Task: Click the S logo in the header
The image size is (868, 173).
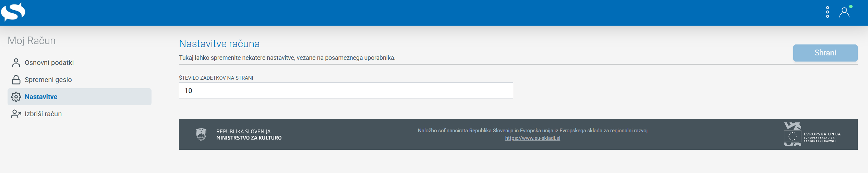Action: 13,12
